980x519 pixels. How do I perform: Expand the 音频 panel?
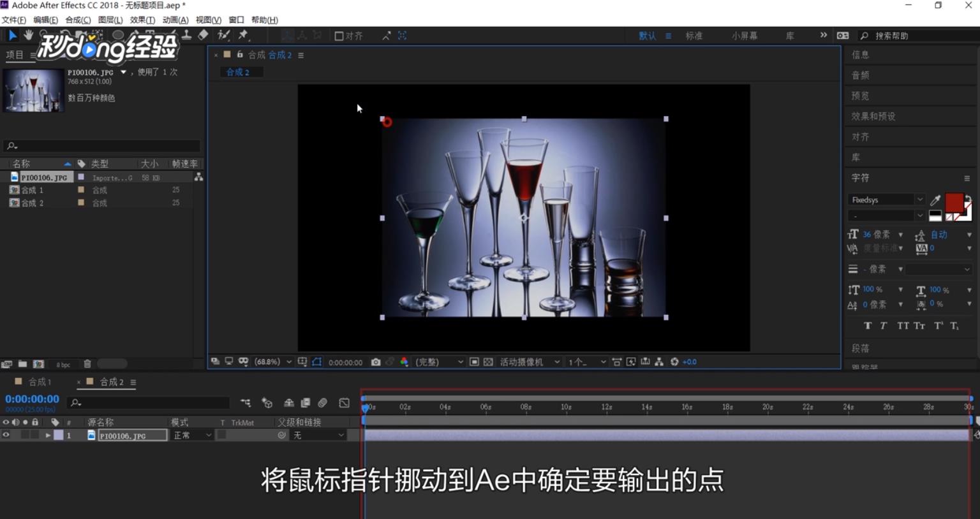coord(860,75)
